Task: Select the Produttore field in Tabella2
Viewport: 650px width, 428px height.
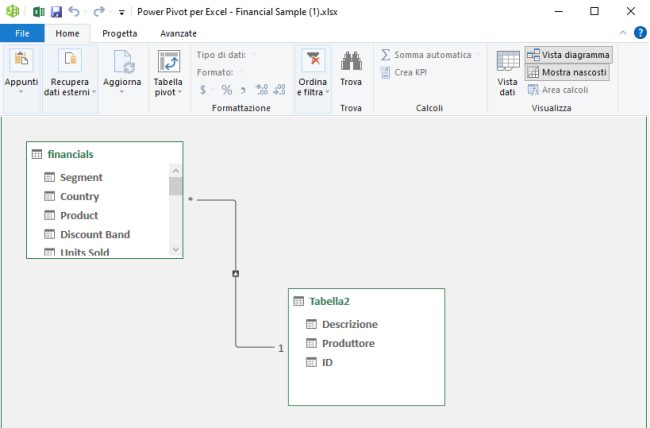Action: (x=348, y=343)
